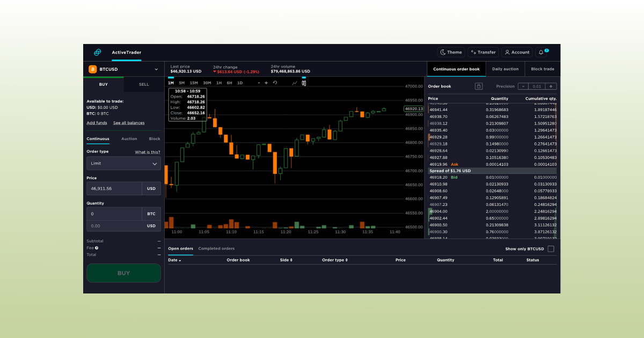Zoom out on the chart
The height and width of the screenshot is (338, 644).
point(259,83)
